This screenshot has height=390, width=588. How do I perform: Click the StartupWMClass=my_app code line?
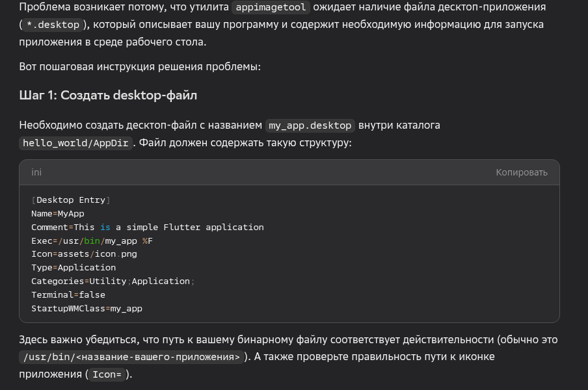[87, 308]
